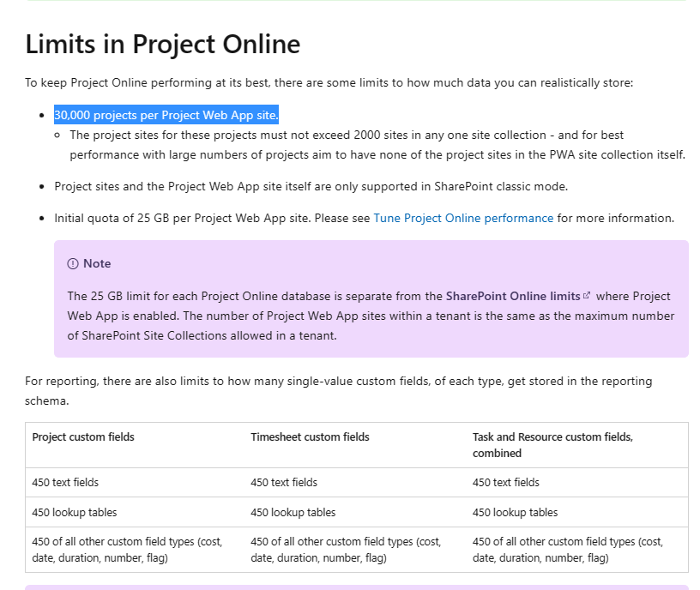Click the 'Task and Resource custom fields, combined' header
This screenshot has width=700, height=590.
552,445
